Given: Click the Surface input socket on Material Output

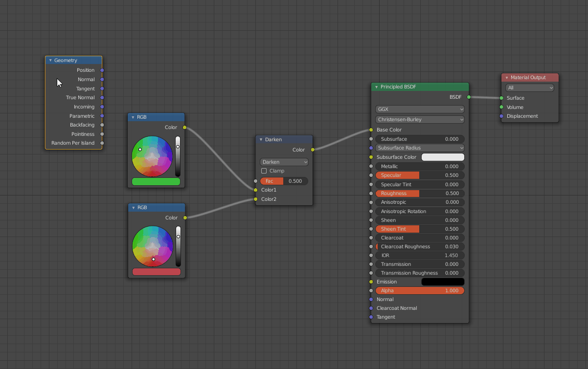Looking at the screenshot, I should tap(501, 98).
